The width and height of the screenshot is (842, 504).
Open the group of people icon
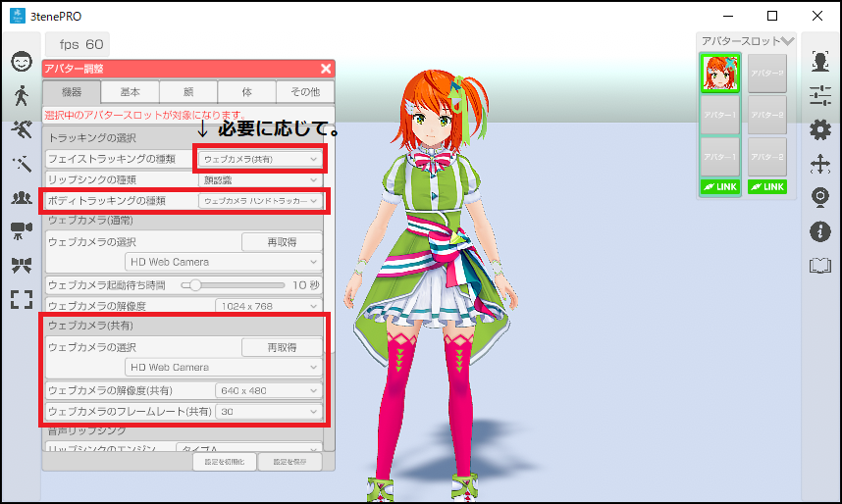pos(22,198)
